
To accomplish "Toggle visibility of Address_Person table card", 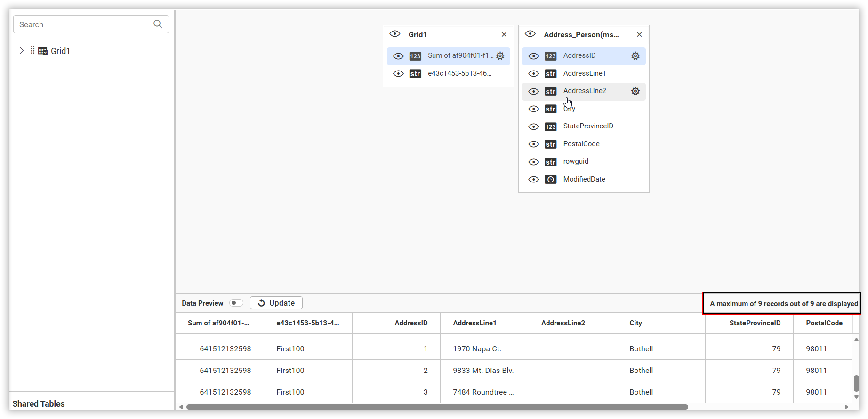I will tap(530, 34).
